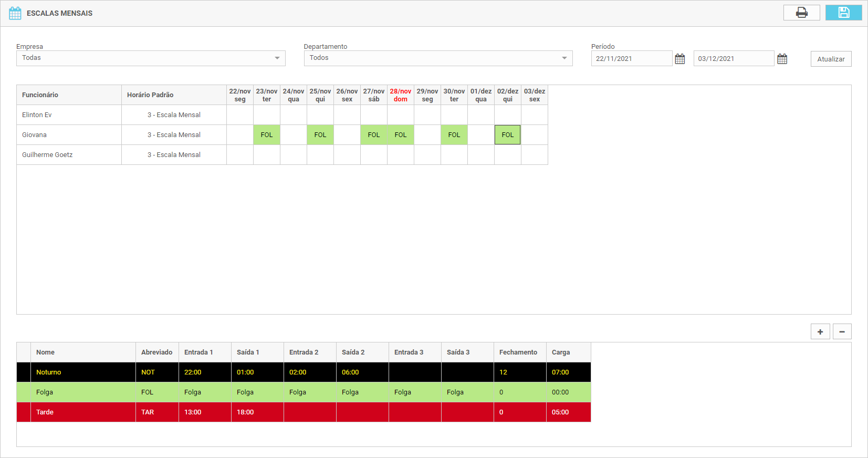Screen dimensions: 868x458
Task: Click the save floppy disk icon
Action: (x=843, y=13)
